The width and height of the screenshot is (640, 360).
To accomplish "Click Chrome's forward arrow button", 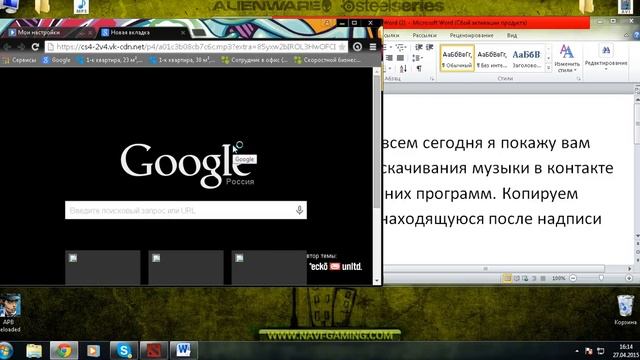I will (20, 47).
